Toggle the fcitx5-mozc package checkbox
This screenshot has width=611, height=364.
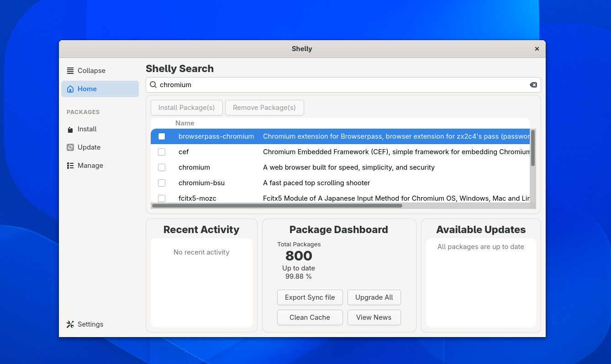pyautogui.click(x=162, y=198)
